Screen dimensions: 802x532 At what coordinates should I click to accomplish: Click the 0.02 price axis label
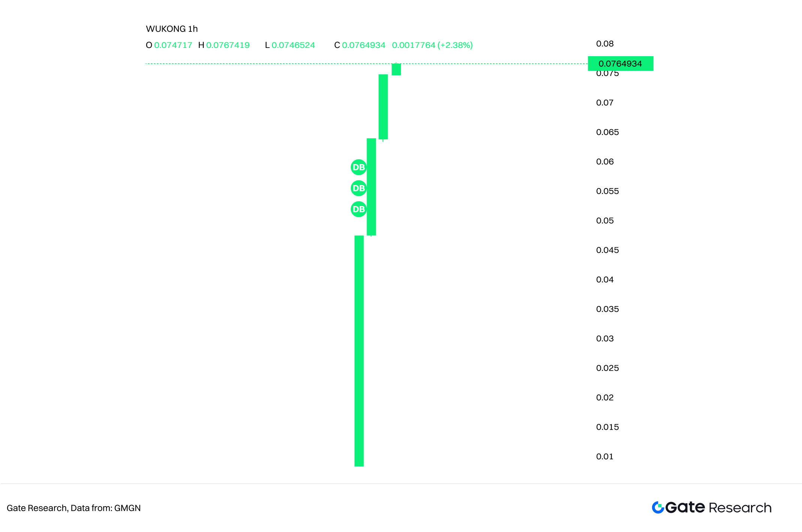pyautogui.click(x=605, y=398)
